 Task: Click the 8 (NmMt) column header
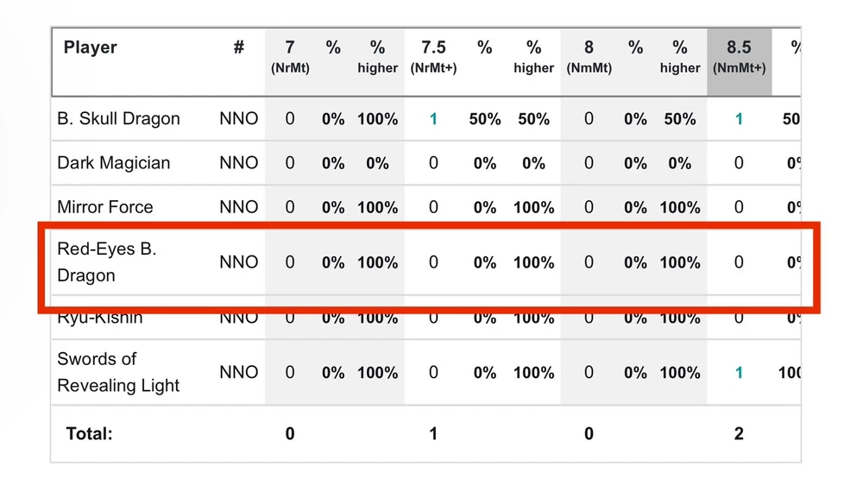click(589, 57)
